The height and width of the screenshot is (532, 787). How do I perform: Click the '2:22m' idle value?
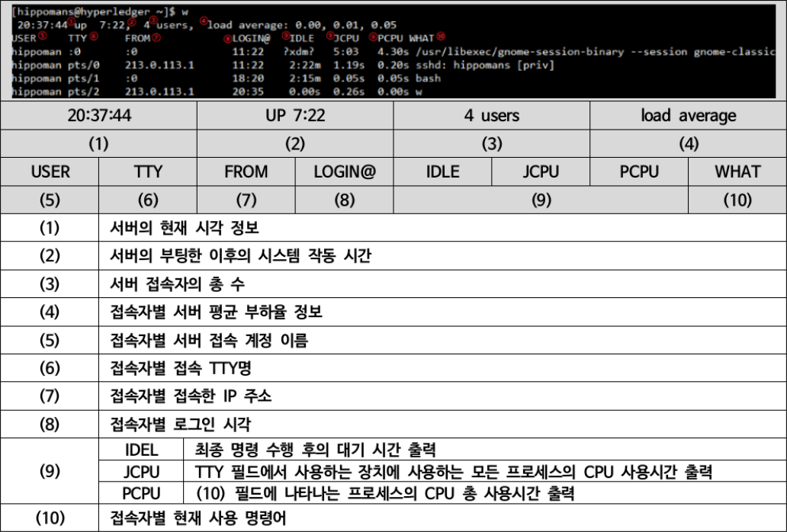305,65
